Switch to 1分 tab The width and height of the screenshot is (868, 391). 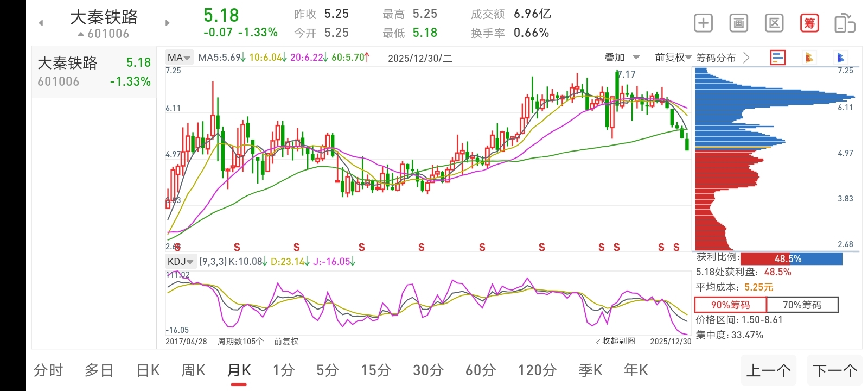click(283, 370)
